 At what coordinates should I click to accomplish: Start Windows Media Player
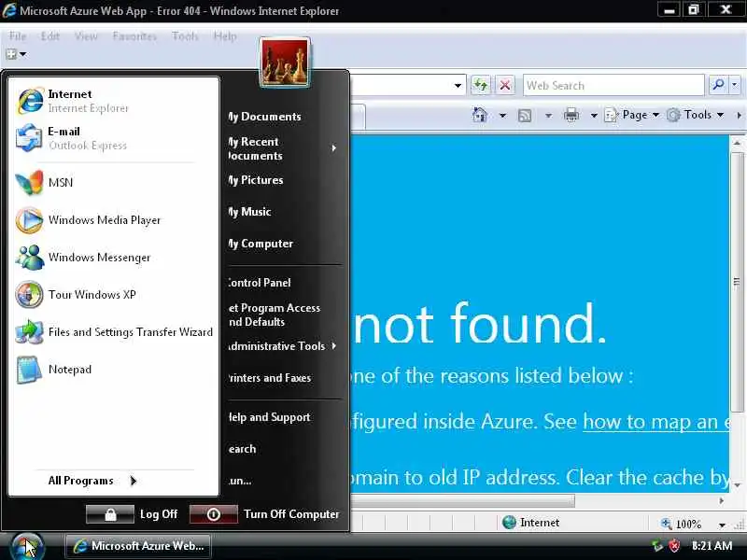tap(114, 220)
